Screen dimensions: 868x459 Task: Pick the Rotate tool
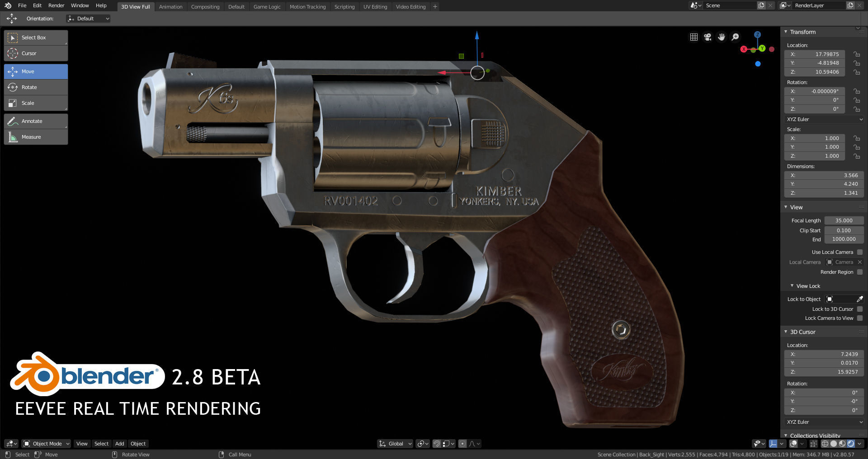tap(36, 87)
